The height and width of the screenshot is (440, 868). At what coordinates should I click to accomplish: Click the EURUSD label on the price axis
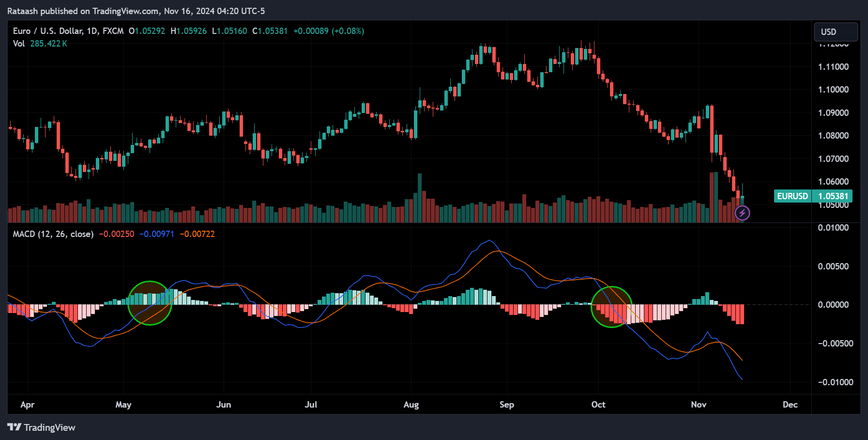pos(792,196)
